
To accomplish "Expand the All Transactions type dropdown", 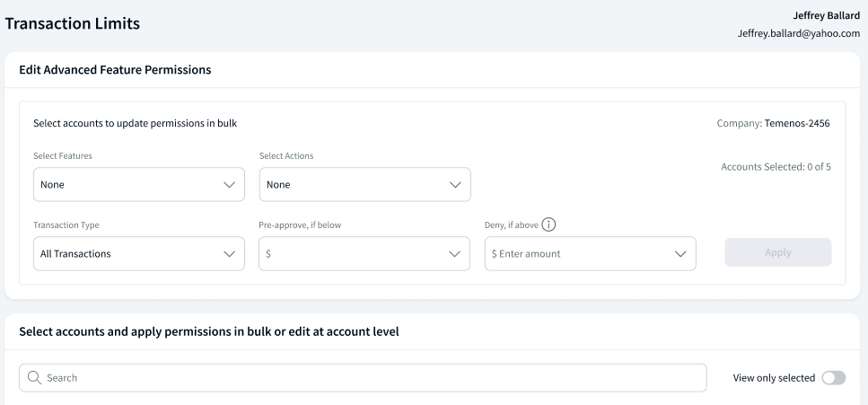I will coord(139,254).
